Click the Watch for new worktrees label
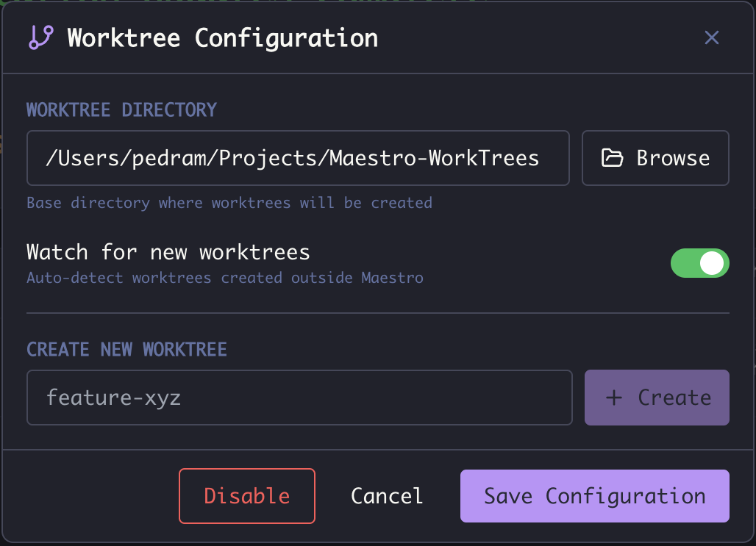The height and width of the screenshot is (546, 756). pyautogui.click(x=167, y=252)
